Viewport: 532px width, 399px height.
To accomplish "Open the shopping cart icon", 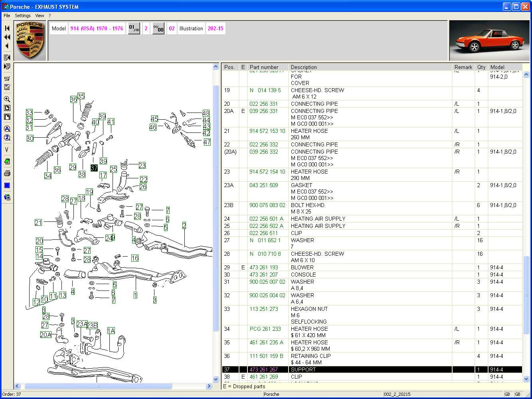I will 7,79.
